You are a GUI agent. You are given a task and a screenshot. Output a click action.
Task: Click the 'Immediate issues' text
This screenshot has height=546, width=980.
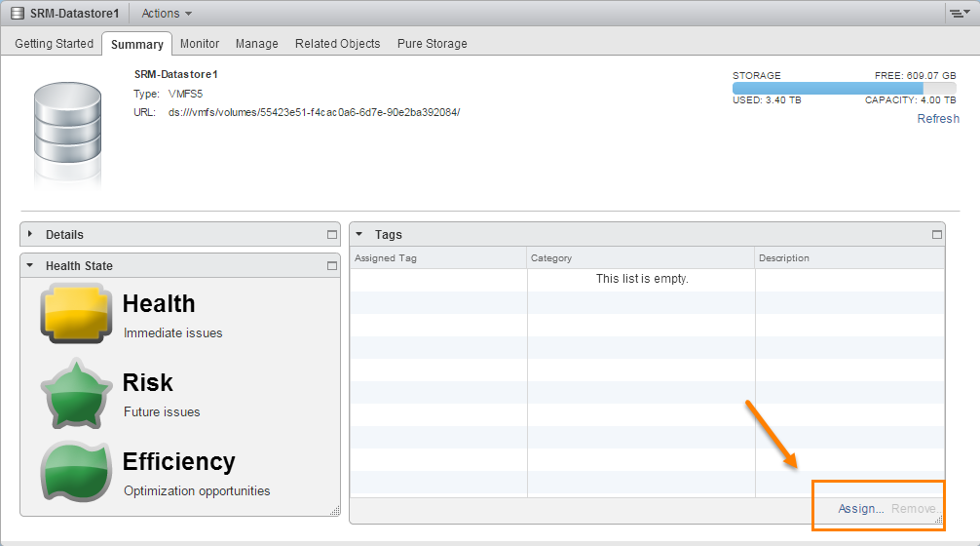(173, 332)
